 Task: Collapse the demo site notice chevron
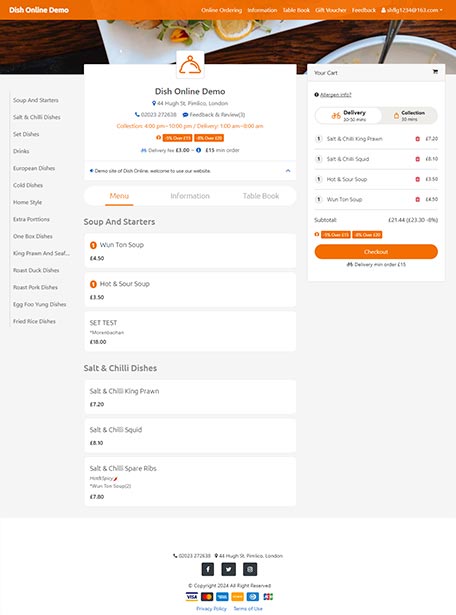point(288,171)
